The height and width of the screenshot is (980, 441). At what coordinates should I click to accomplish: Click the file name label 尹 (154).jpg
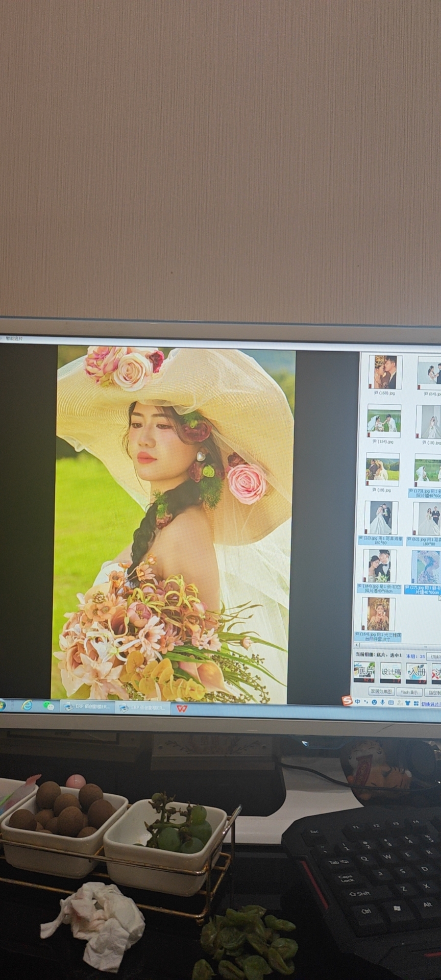coord(383,442)
